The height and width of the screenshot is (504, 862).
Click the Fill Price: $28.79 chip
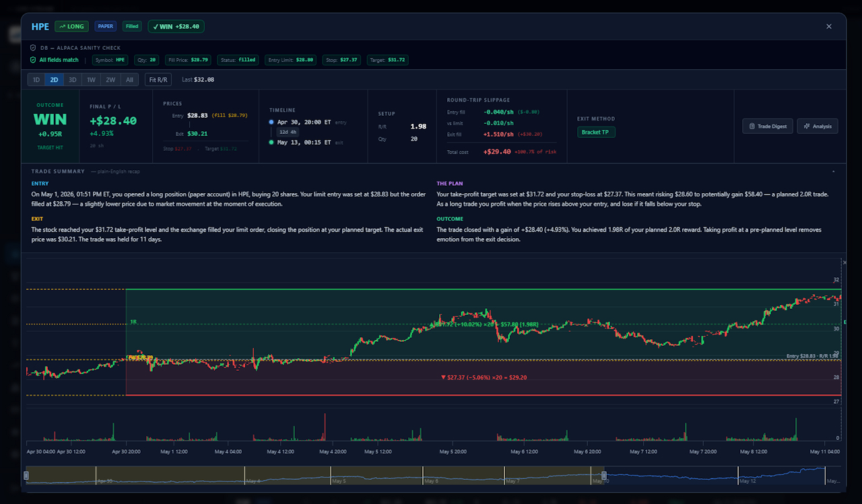point(189,60)
